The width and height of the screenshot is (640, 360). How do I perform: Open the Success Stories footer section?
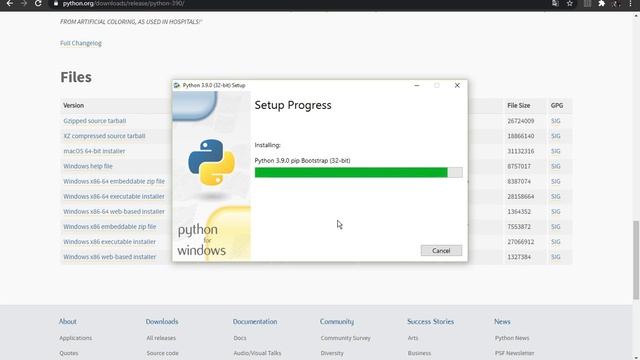431,322
